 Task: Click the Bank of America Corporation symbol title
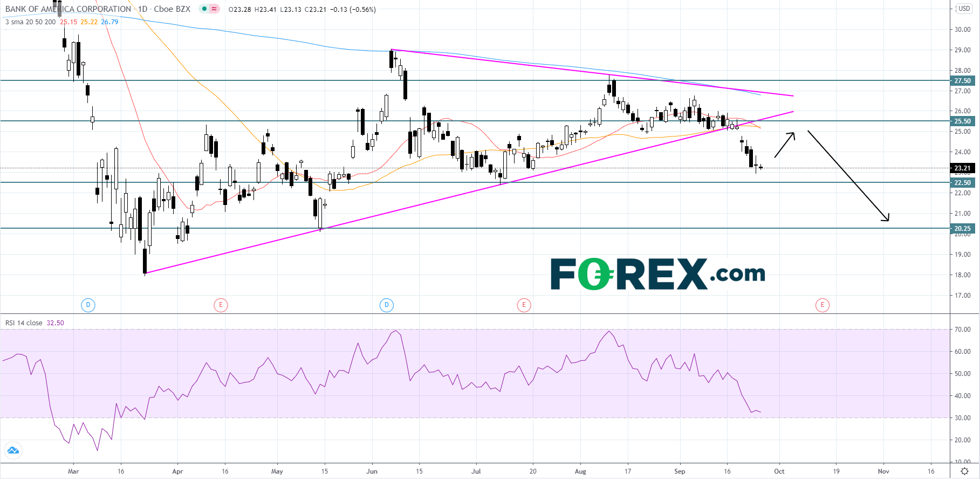pyautogui.click(x=68, y=9)
